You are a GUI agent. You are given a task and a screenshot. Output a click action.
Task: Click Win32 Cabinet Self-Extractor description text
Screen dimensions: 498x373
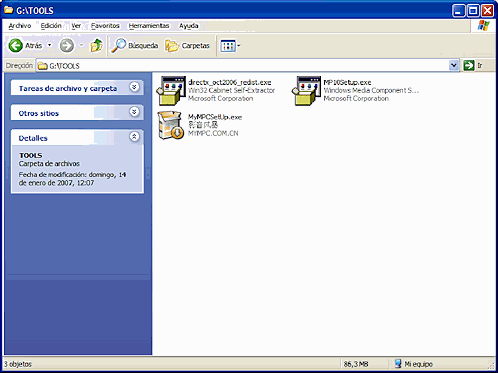[x=231, y=90]
